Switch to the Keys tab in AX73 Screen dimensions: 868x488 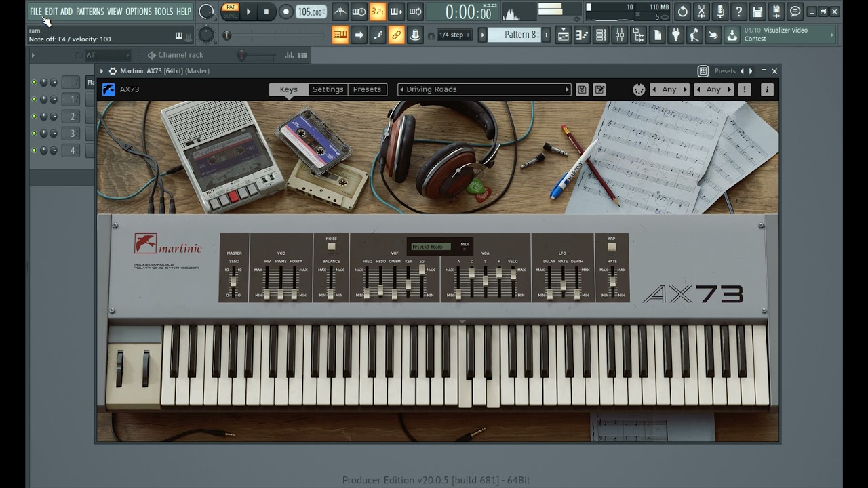[x=289, y=89]
